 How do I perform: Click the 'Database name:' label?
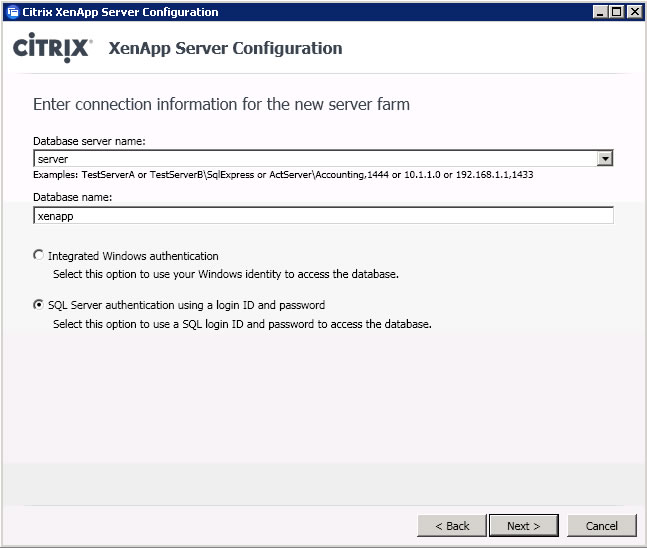73,197
